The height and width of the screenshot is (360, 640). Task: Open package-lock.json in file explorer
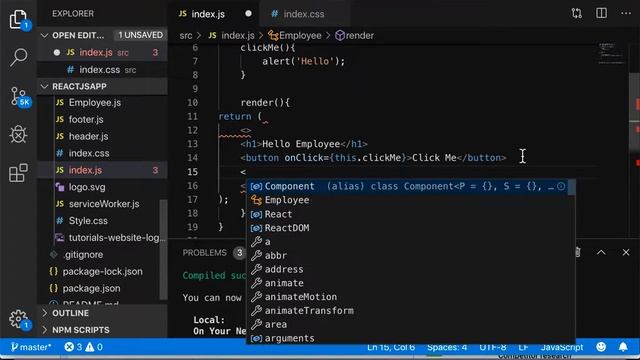102,271
